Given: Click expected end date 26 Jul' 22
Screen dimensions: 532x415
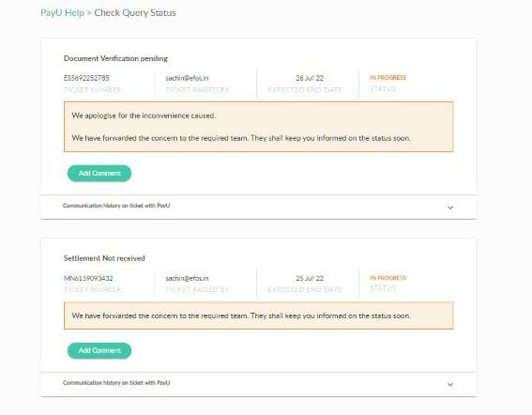Looking at the screenshot, I should 310,78.
